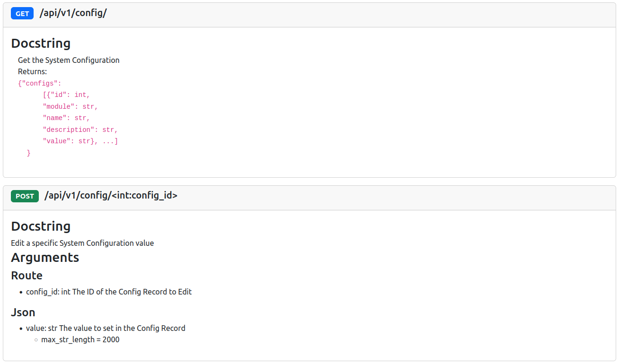This screenshot has width=619, height=364.
Task: Click "Get the System Configuration" description text
Action: click(69, 60)
